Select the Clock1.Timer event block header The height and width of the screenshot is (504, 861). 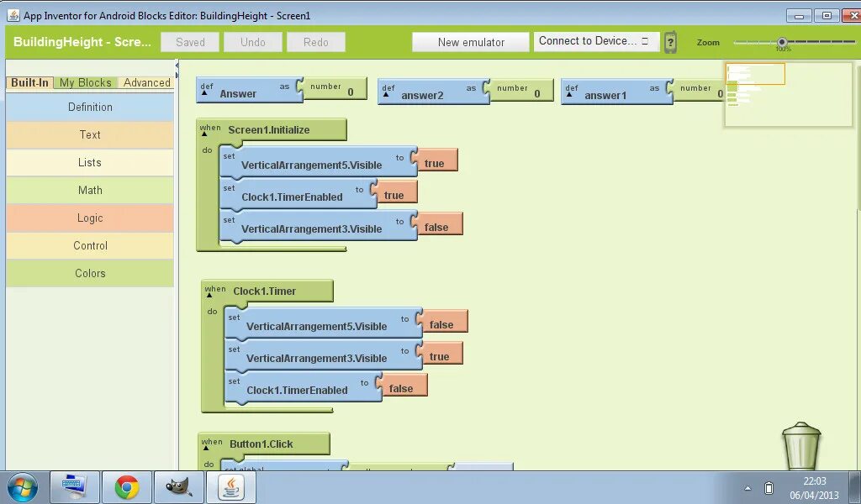click(x=267, y=291)
